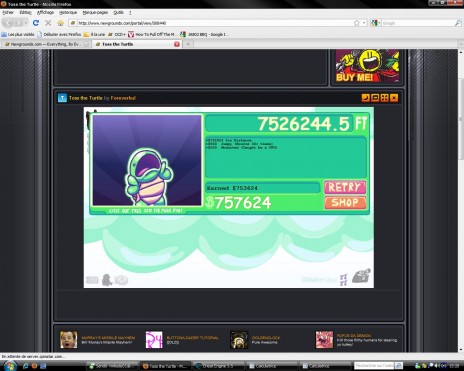Open the history dropdown next to forward arrow
The width and height of the screenshot is (464, 371).
26,23
